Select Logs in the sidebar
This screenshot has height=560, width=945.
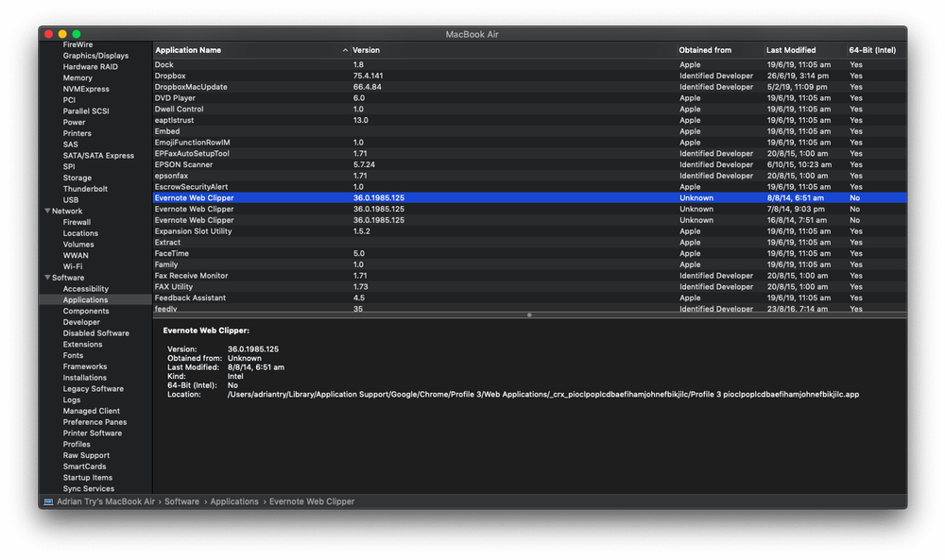click(72, 399)
